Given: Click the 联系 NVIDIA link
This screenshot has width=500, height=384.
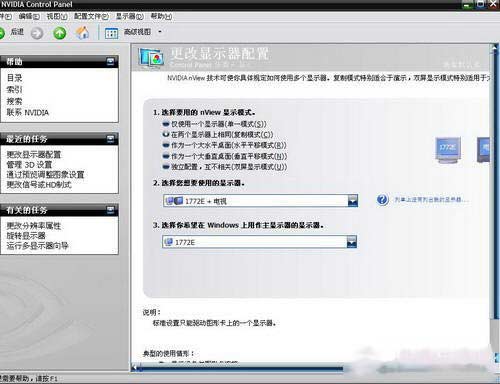Looking at the screenshot, I should coord(28,113).
